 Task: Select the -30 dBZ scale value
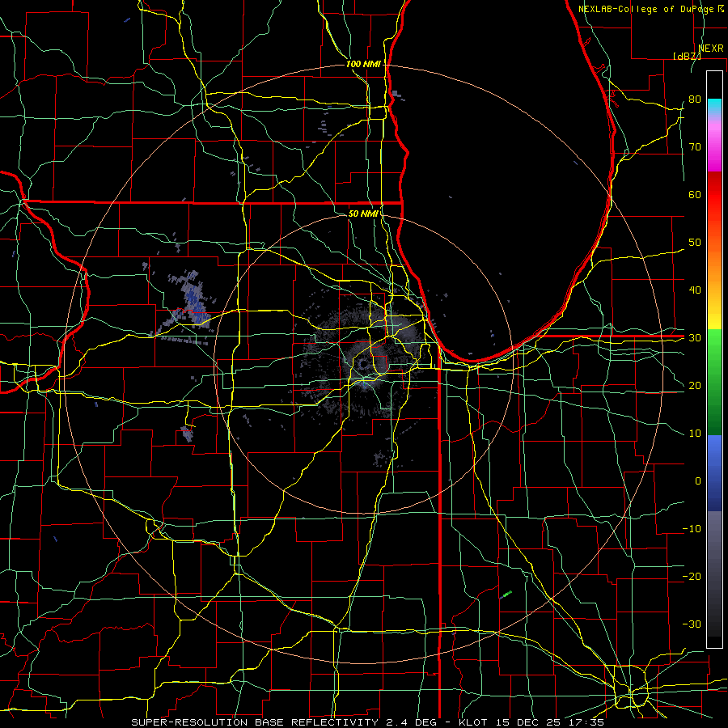click(x=692, y=624)
